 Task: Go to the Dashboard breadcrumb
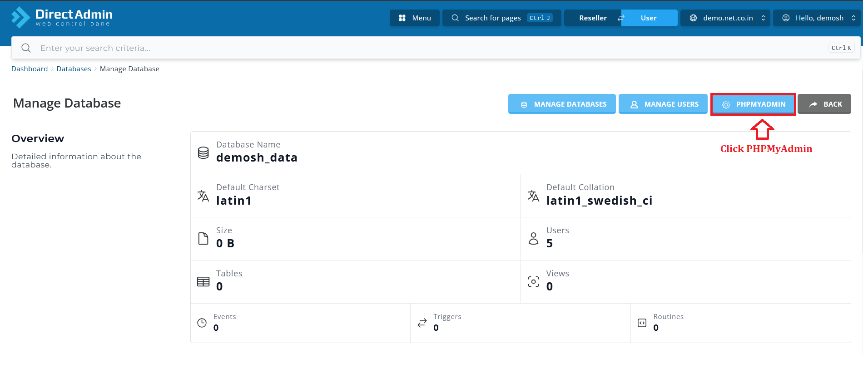coord(30,69)
